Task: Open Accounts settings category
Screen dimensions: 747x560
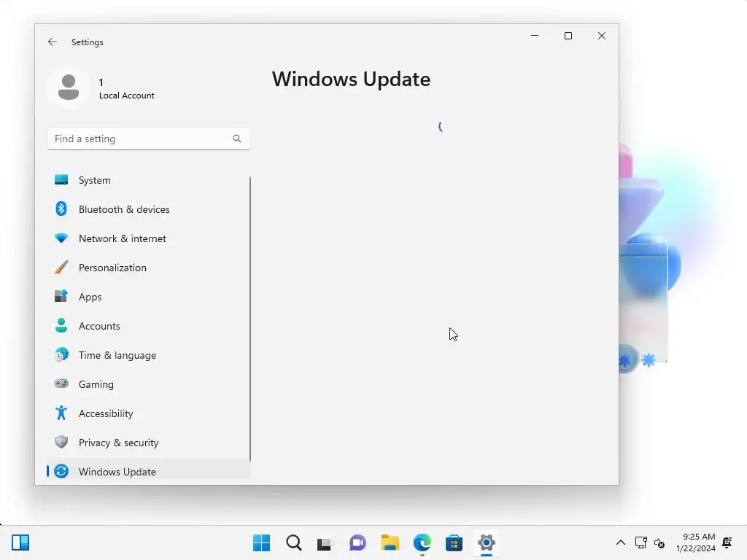Action: coord(149,326)
